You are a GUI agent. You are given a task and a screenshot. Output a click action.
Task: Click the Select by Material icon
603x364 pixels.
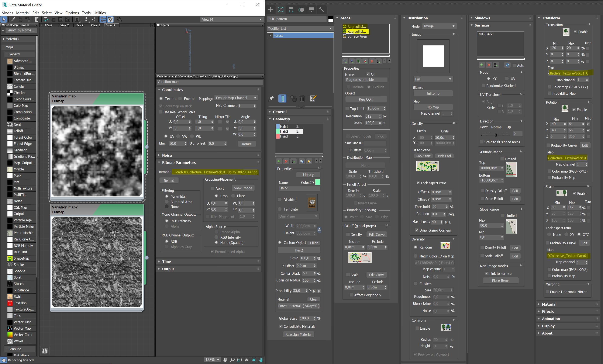119,19
